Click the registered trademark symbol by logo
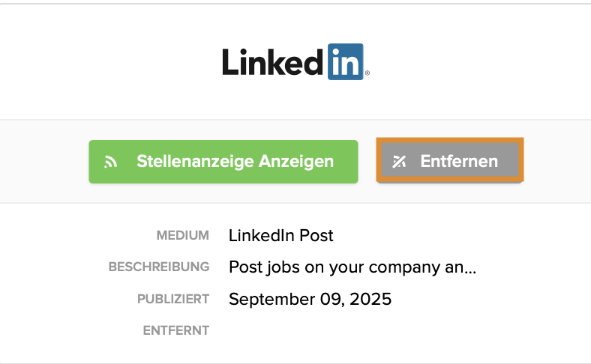Screen dimensions: 591x364 (x=367, y=74)
